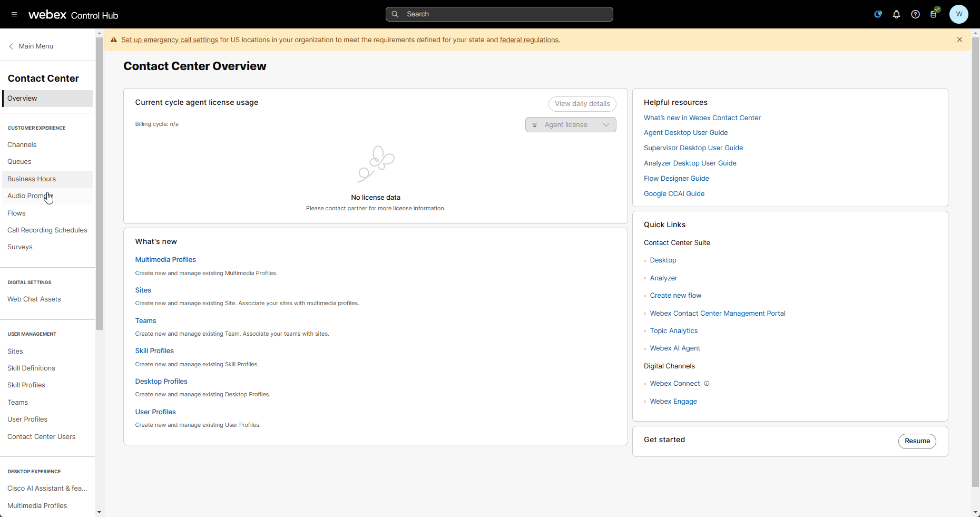
Task: Open the help question mark icon
Action: click(x=915, y=14)
